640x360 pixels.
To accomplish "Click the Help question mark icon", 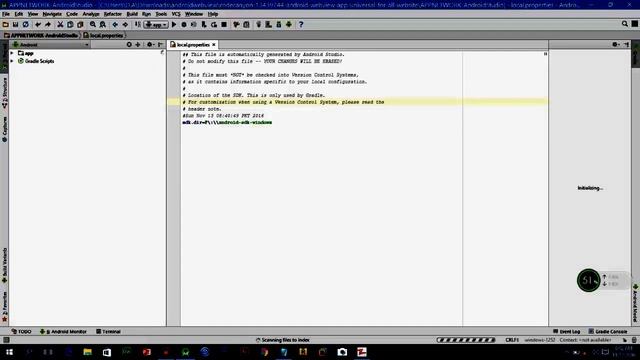I will pos(301,24).
